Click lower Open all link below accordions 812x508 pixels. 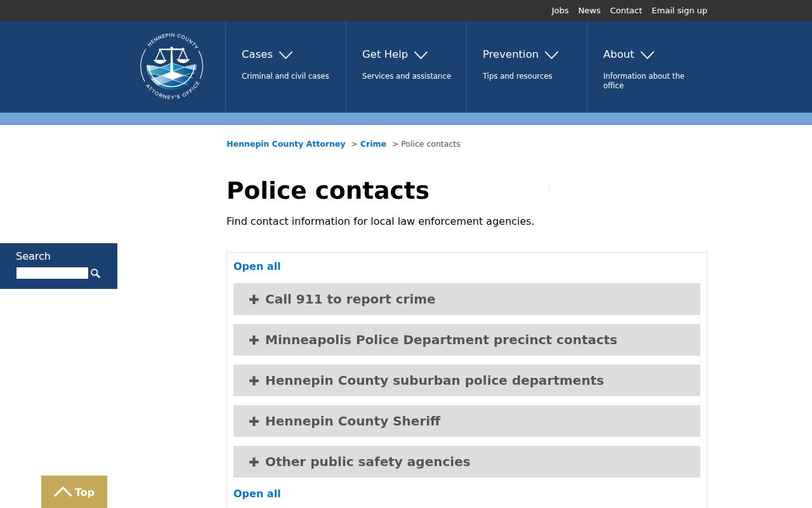[x=257, y=494]
